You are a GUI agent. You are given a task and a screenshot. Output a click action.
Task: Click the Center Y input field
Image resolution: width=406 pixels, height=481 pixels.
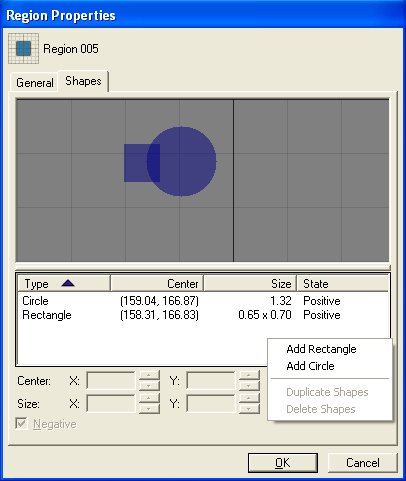click(211, 380)
